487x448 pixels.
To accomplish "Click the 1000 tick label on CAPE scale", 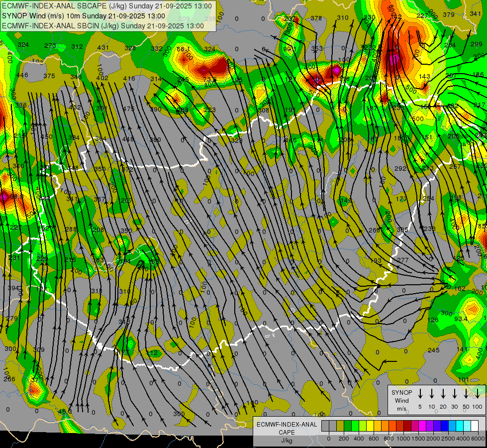I will click(x=403, y=439).
